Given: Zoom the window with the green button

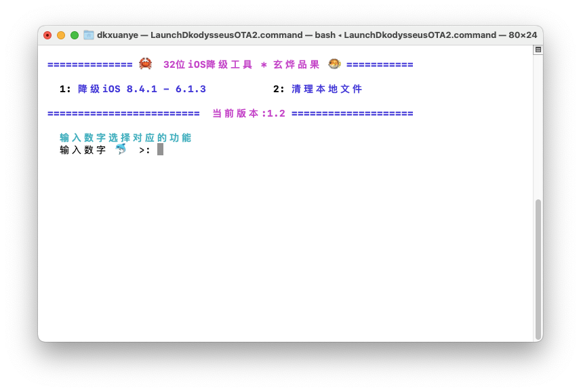Looking at the screenshot, I should (x=75, y=35).
